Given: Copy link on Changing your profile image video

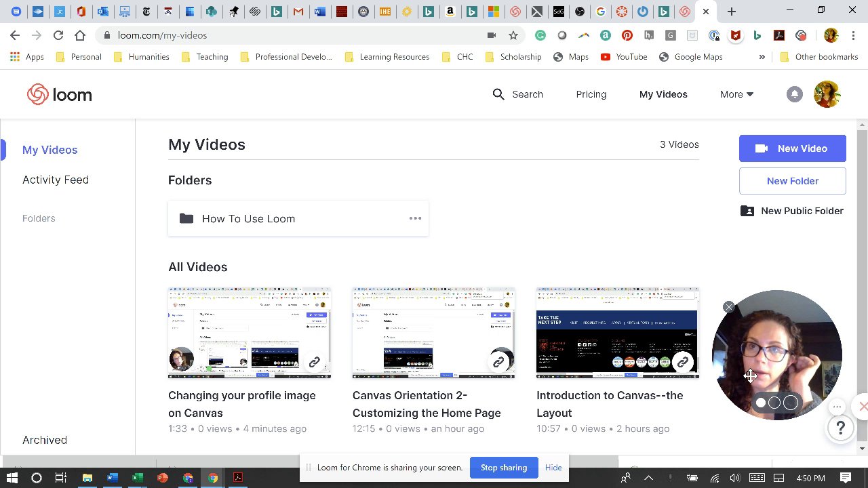Looking at the screenshot, I should pos(314,363).
